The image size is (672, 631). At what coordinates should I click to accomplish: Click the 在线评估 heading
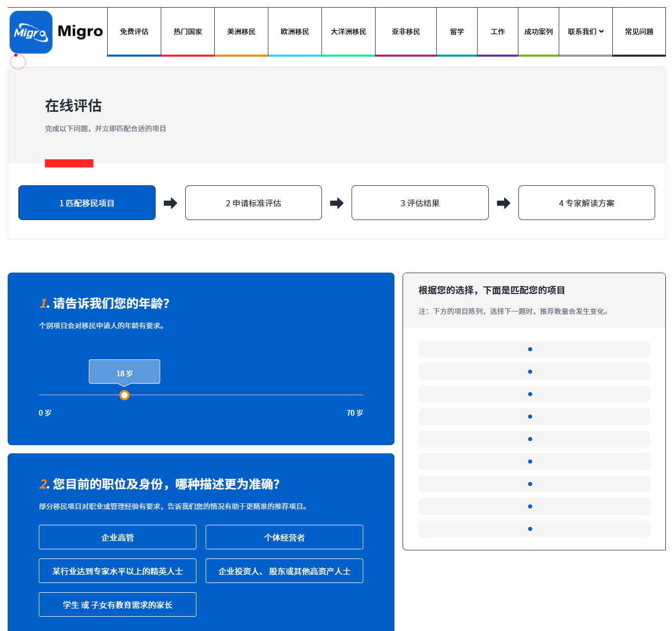(x=73, y=106)
